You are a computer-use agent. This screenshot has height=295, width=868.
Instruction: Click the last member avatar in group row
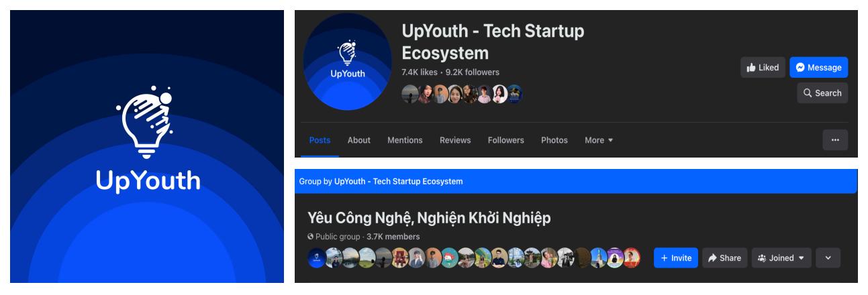(632, 257)
